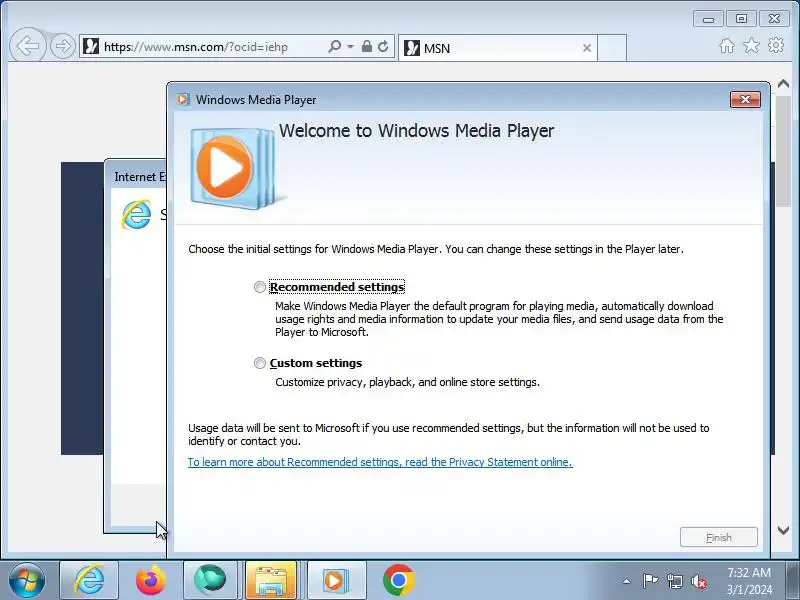
Task: Go to the IE Home page icon
Action: point(727,46)
